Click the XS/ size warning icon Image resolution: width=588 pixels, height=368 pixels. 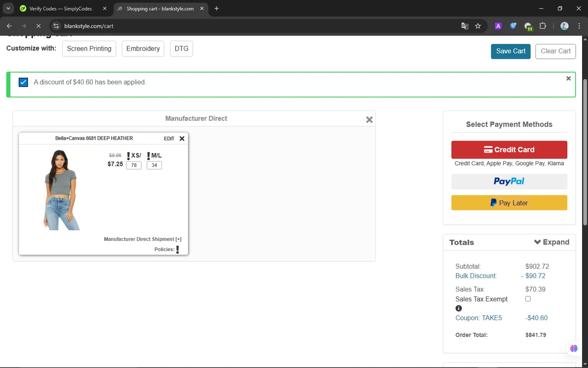pos(129,156)
